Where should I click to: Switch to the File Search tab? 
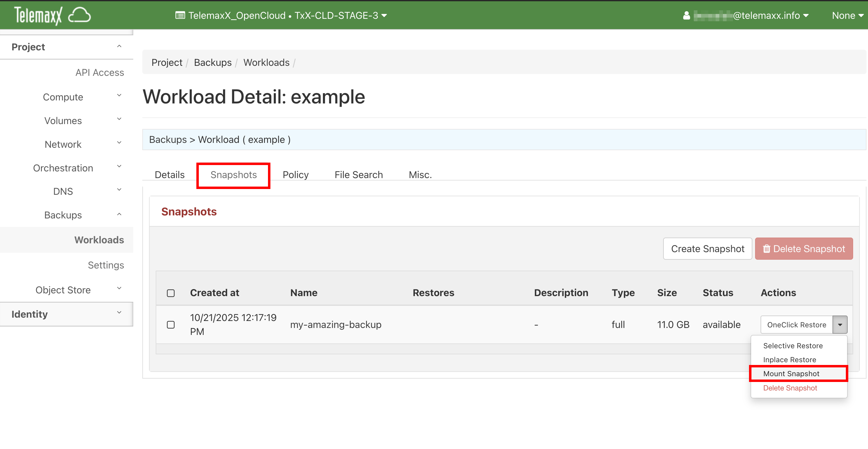[x=358, y=175]
